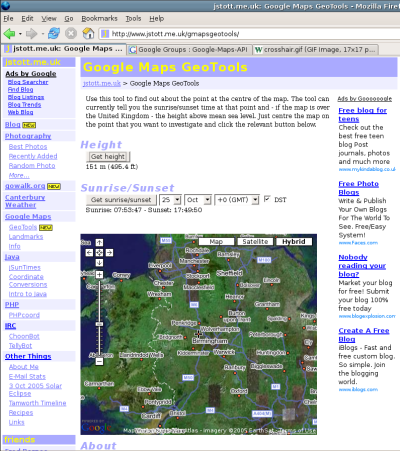Switch to the Google Groups tab

(189, 50)
